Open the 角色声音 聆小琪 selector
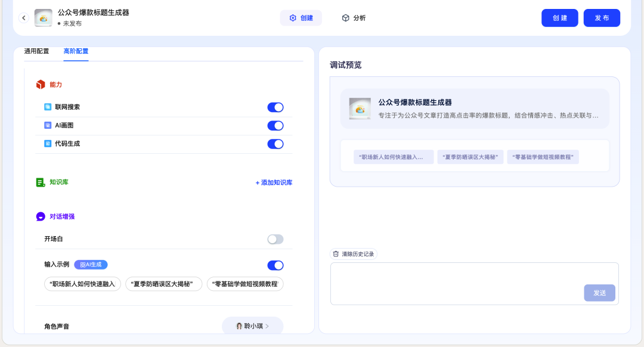The height and width of the screenshot is (347, 644). click(x=252, y=326)
